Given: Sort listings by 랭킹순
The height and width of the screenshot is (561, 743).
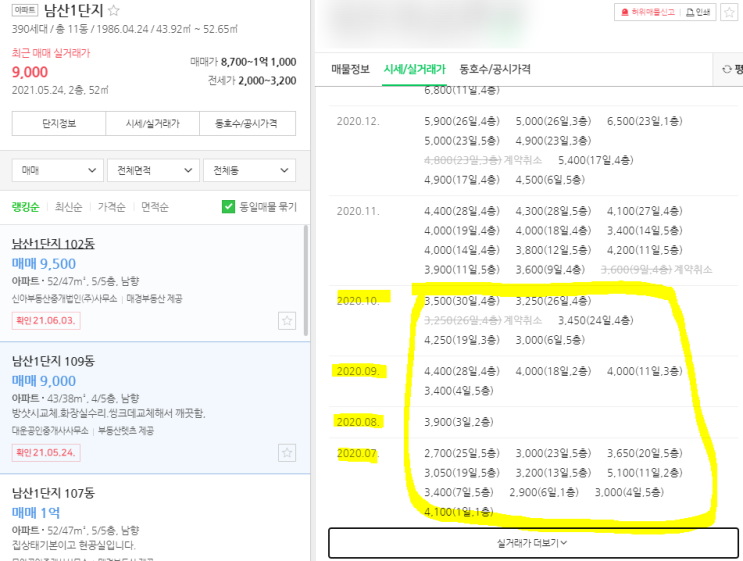Looking at the screenshot, I should click(x=26, y=207).
